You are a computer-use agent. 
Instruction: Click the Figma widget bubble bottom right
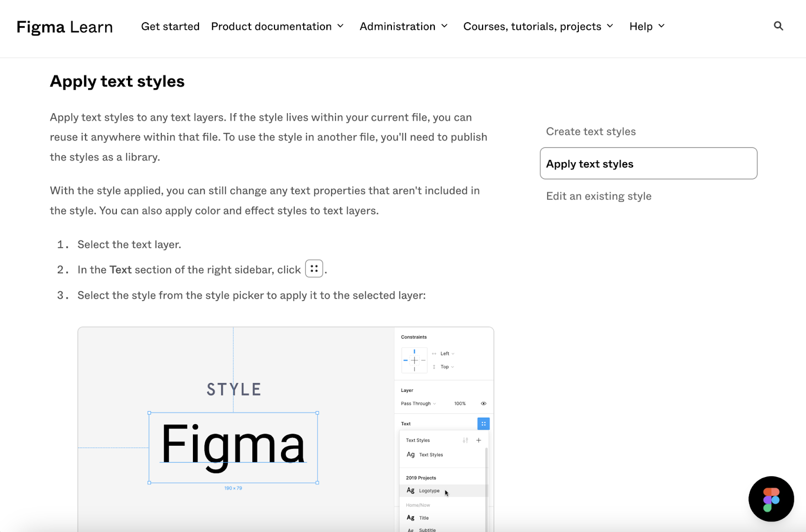point(771,499)
